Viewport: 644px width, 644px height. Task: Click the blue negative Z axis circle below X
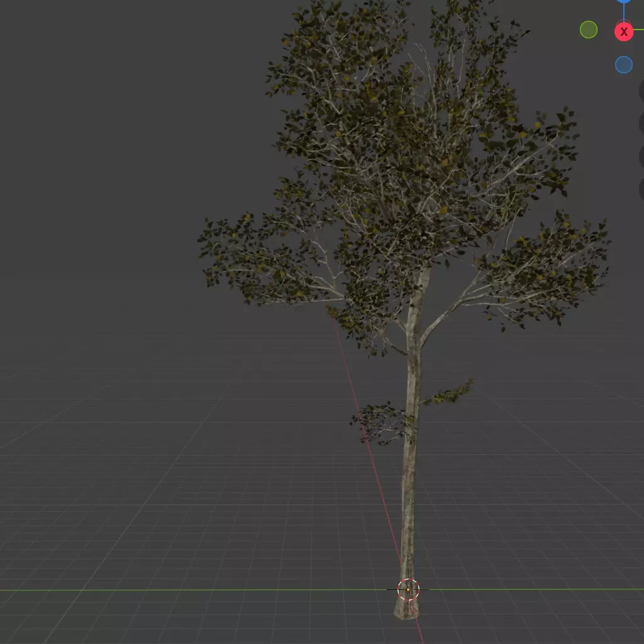pyautogui.click(x=623, y=65)
